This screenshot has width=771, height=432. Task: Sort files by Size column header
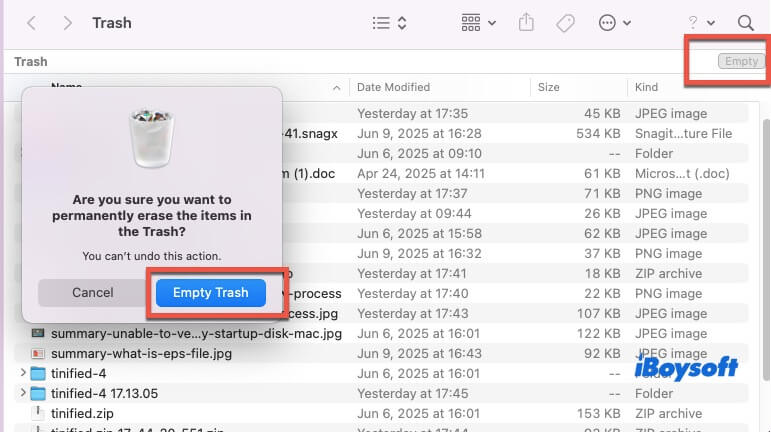(549, 87)
